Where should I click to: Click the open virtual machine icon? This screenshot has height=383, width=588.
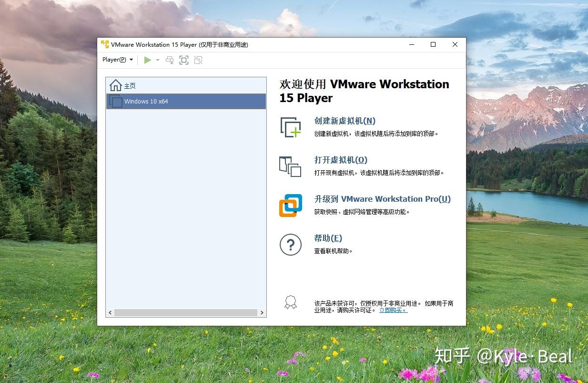(x=290, y=166)
